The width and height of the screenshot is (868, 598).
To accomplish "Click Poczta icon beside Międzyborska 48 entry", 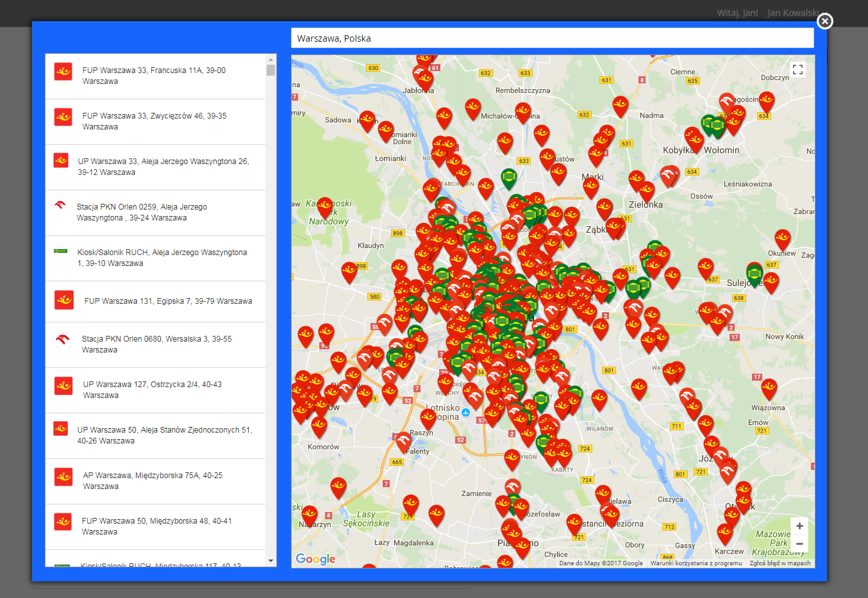I will coord(63,522).
